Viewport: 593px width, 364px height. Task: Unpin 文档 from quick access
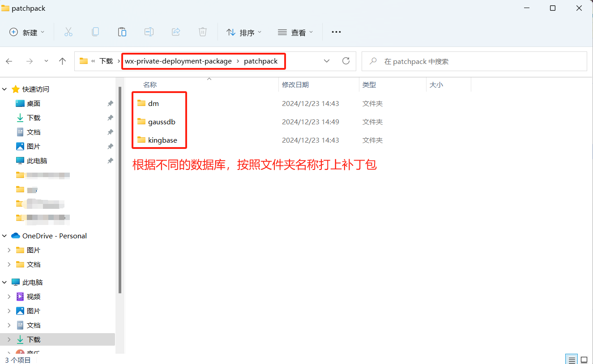point(110,132)
